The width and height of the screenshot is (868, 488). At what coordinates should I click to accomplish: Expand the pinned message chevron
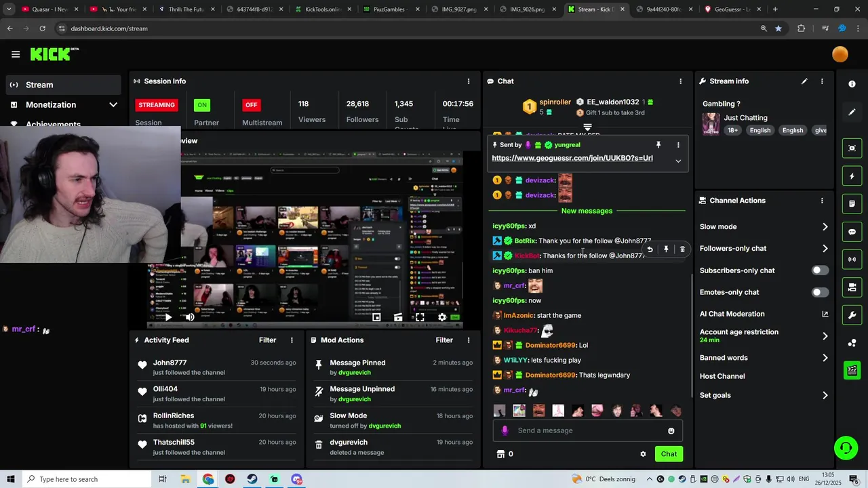point(678,161)
